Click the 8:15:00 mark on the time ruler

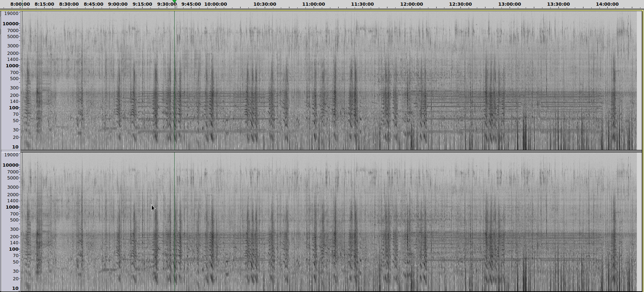coord(44,4)
